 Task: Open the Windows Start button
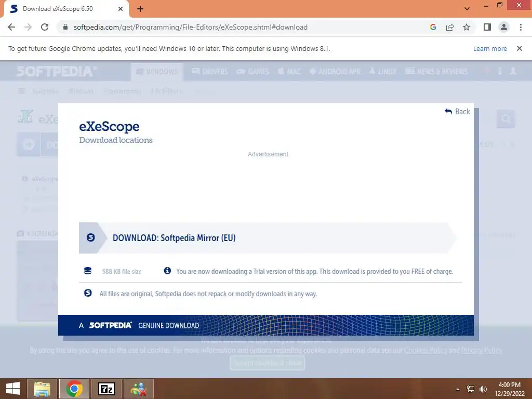[12, 389]
